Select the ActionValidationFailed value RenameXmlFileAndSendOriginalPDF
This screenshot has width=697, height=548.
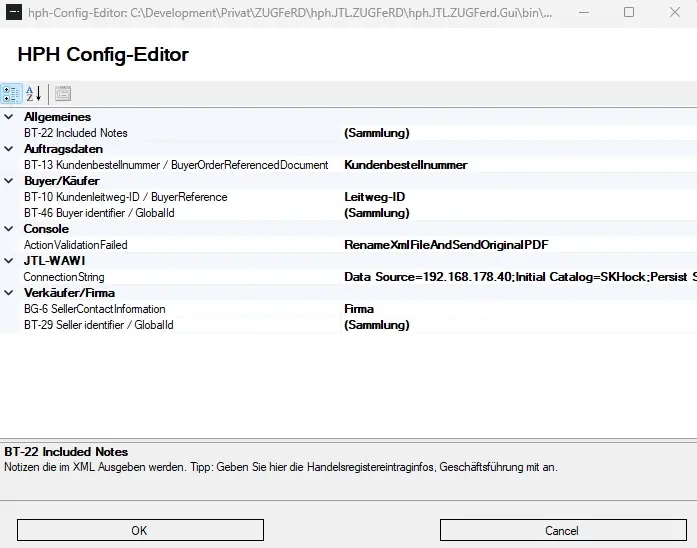446,245
